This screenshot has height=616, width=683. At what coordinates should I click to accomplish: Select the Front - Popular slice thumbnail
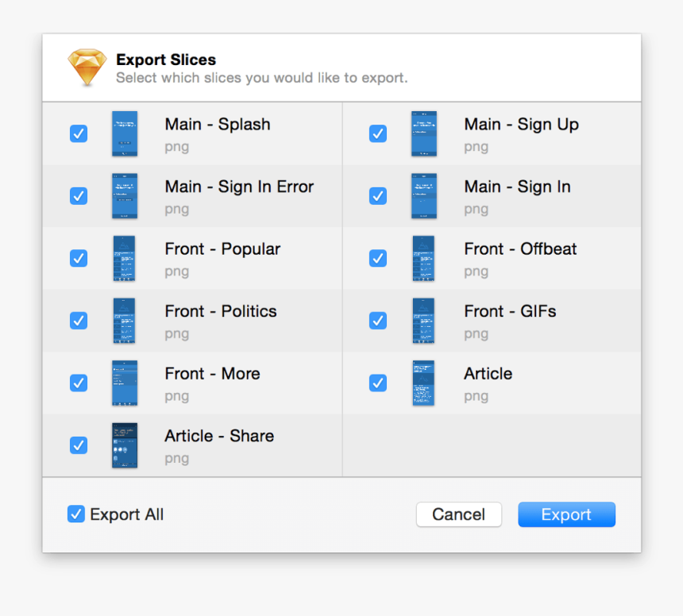pos(125,258)
